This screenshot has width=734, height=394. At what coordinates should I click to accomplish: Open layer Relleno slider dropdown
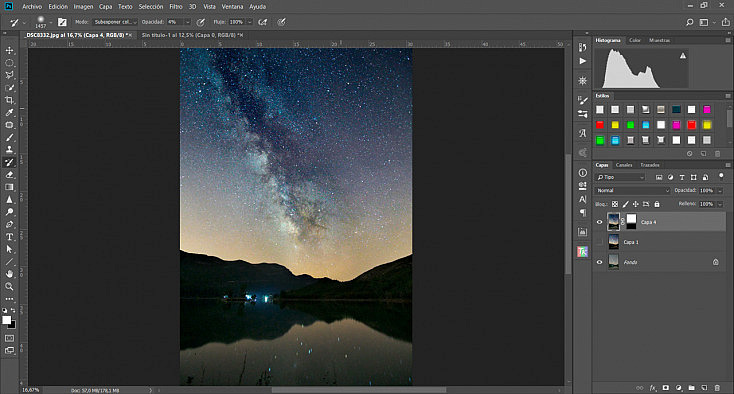coord(720,204)
